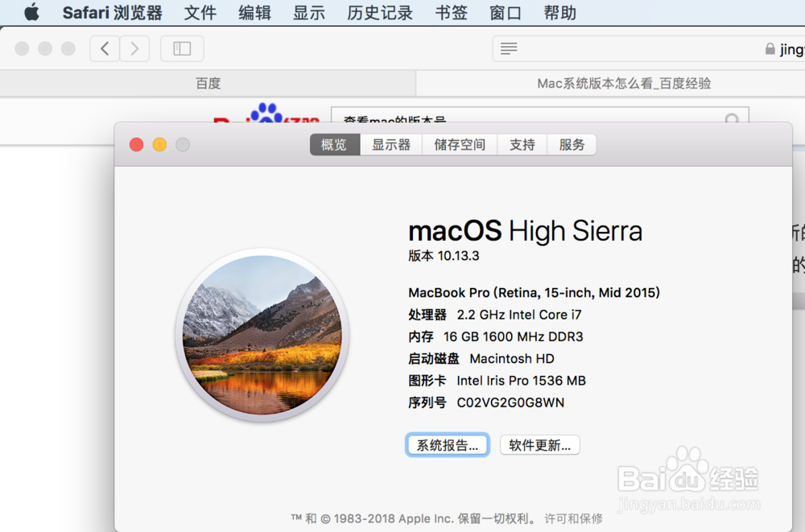The image size is (805, 532).
Task: Select the 支持 tab
Action: click(522, 145)
